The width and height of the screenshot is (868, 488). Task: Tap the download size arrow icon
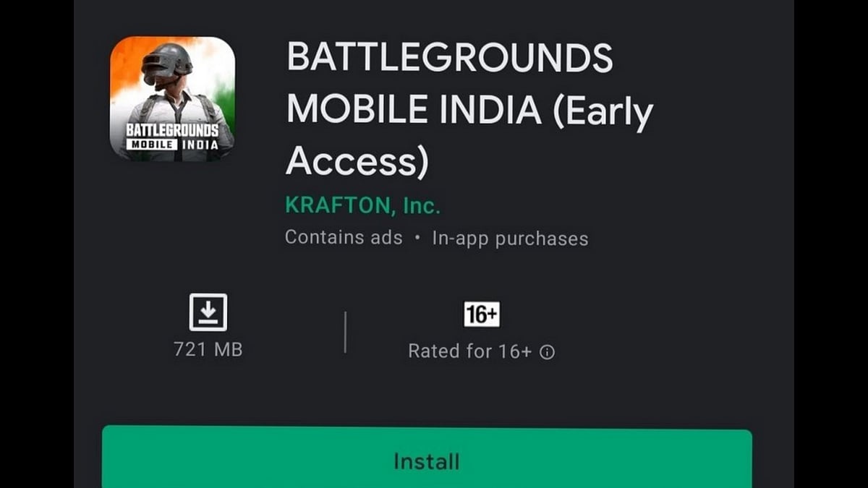pyautogui.click(x=208, y=312)
